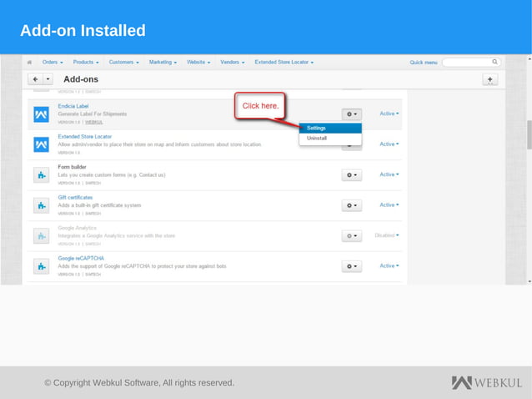Open the gear dropdown for Google reCAPTCHA
The width and height of the screenshot is (532, 399).
[x=352, y=266]
